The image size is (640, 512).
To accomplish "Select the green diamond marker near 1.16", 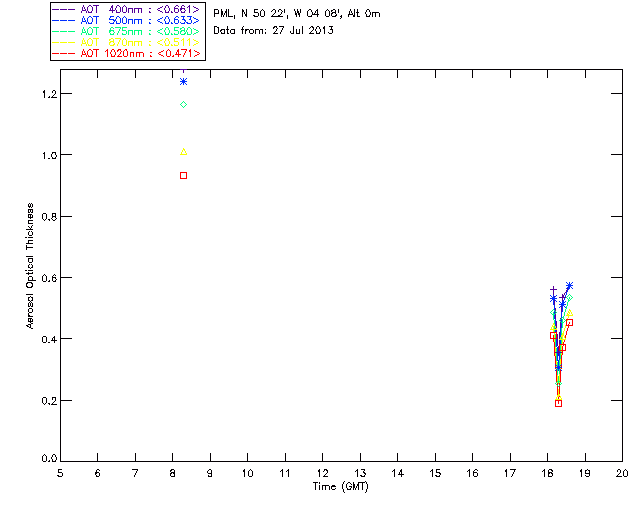I will tap(184, 104).
